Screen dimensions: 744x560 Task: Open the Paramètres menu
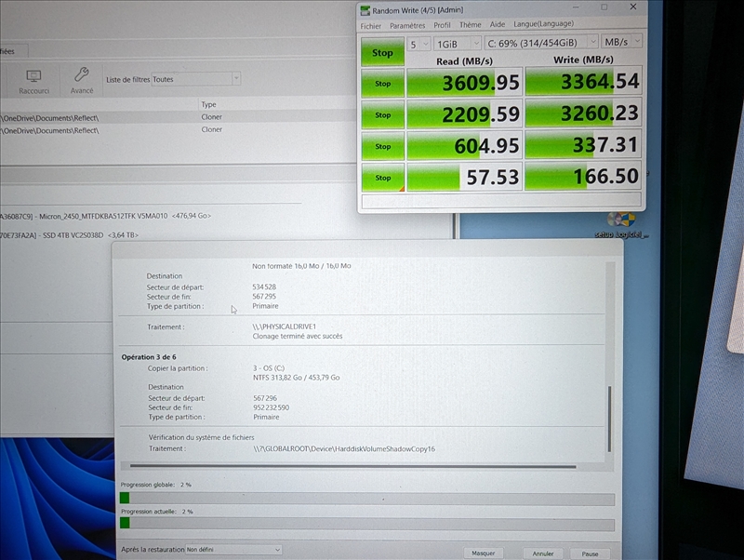[x=407, y=26]
